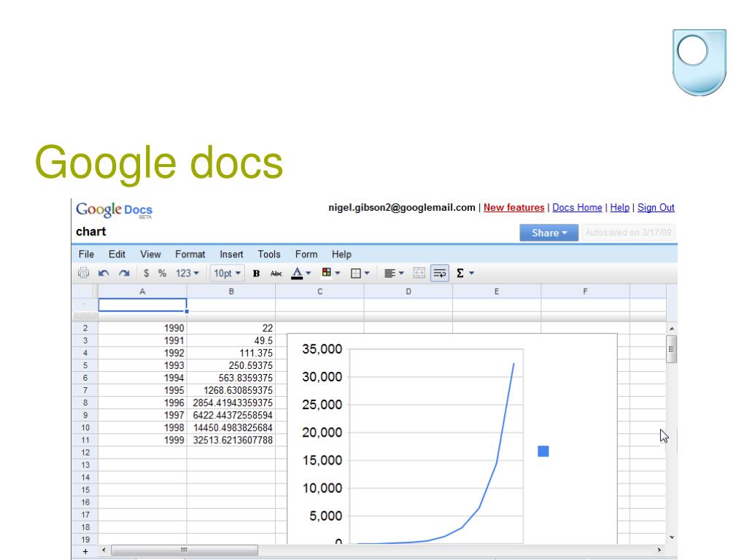Open the Edit menu
This screenshot has height=560, width=747.
[117, 254]
